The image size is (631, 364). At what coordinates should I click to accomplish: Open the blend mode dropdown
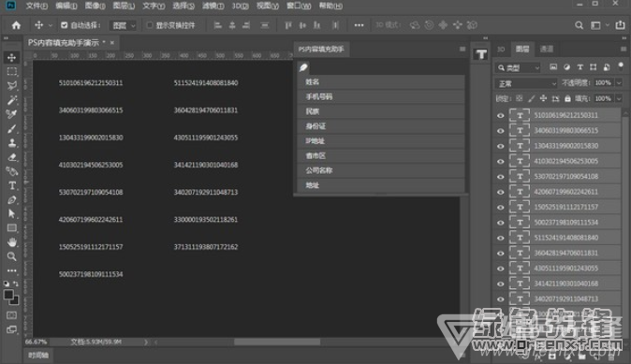point(526,83)
